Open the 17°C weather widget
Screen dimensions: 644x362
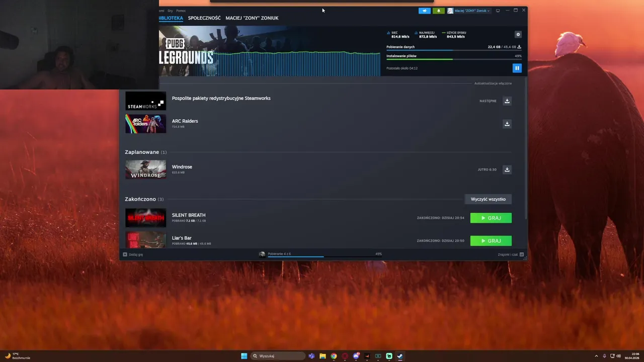18,356
